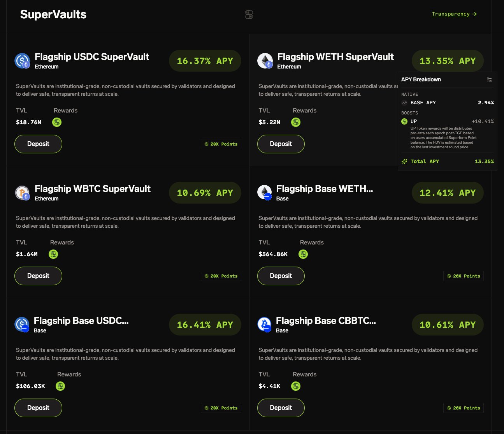
Task: Click the 12.41% APY badge
Action: click(447, 193)
